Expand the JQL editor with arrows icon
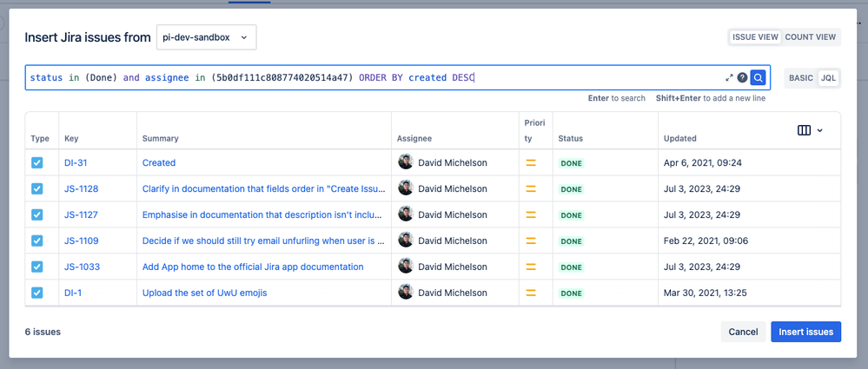The height and width of the screenshot is (369, 868). [729, 78]
